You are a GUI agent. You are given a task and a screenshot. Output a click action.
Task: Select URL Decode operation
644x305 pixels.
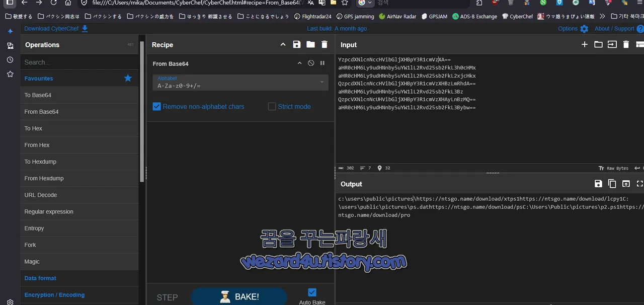79,195
